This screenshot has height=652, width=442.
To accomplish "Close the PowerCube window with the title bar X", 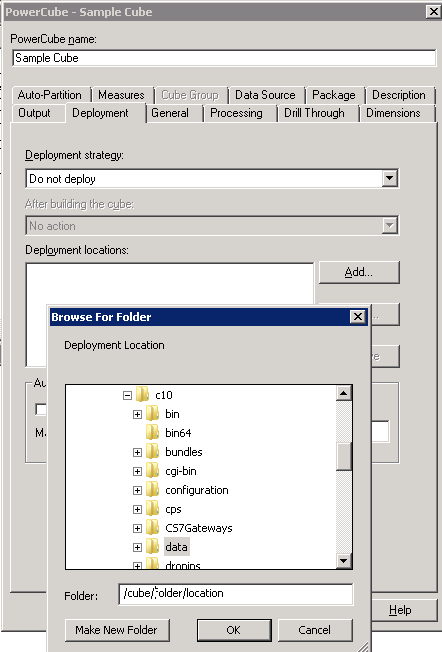I will coord(433,12).
